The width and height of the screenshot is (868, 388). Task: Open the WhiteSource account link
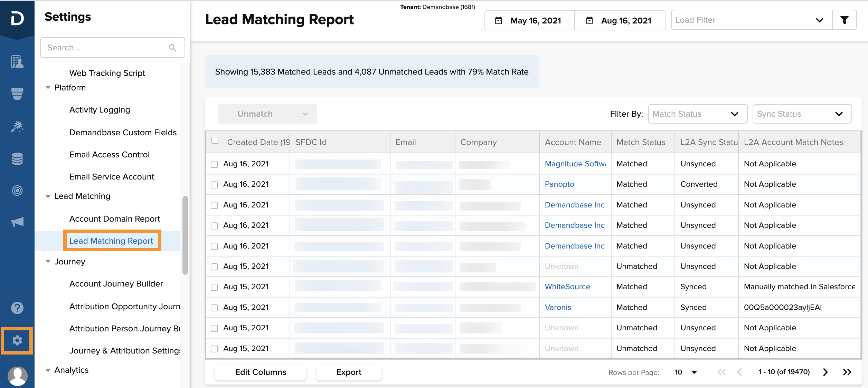[x=567, y=287]
